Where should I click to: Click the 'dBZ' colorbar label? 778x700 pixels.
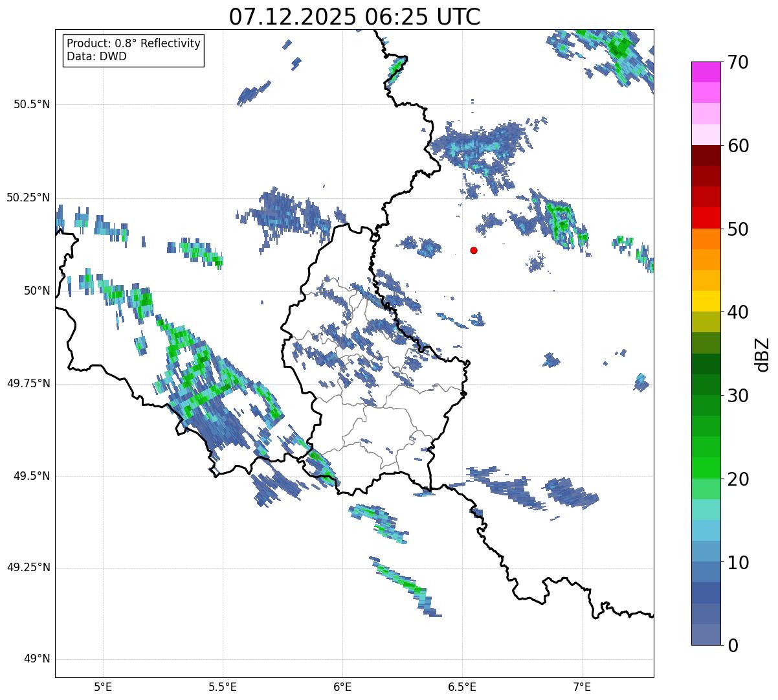tap(762, 354)
